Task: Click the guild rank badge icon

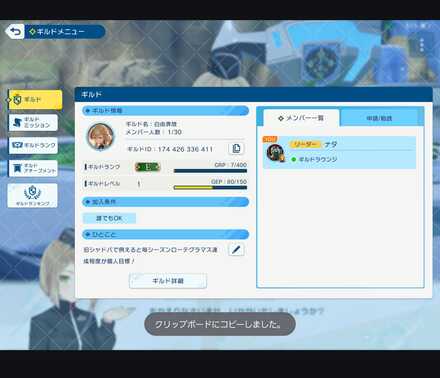Action: pyautogui.click(x=148, y=167)
